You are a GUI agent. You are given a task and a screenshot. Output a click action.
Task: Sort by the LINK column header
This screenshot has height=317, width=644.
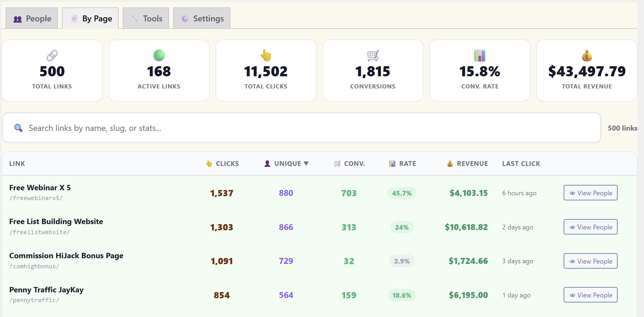pos(17,164)
